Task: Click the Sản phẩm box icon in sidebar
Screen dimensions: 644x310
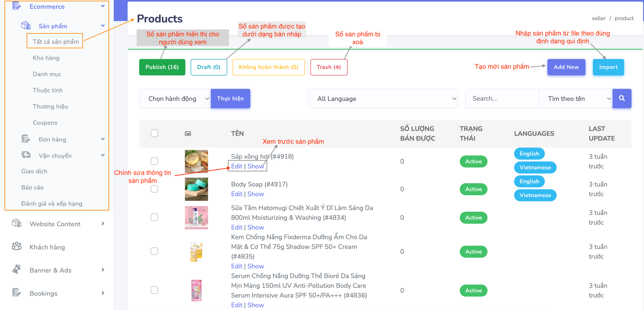Action: [26, 26]
